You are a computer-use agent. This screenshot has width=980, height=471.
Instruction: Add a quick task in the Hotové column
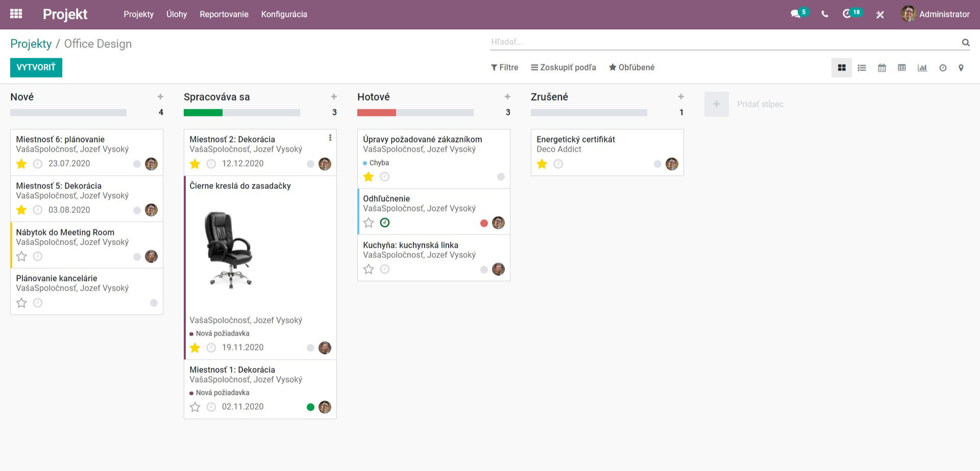click(507, 97)
